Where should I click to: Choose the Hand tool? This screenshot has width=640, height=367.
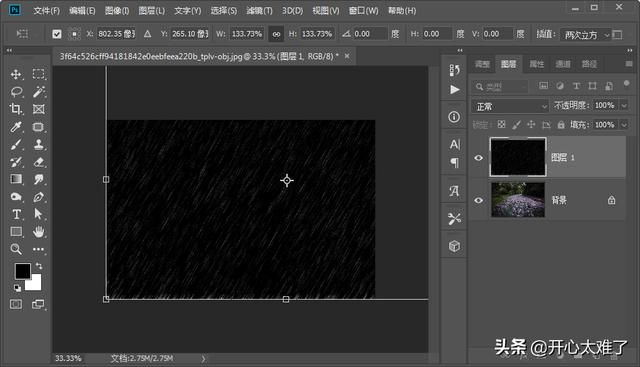pos(39,232)
